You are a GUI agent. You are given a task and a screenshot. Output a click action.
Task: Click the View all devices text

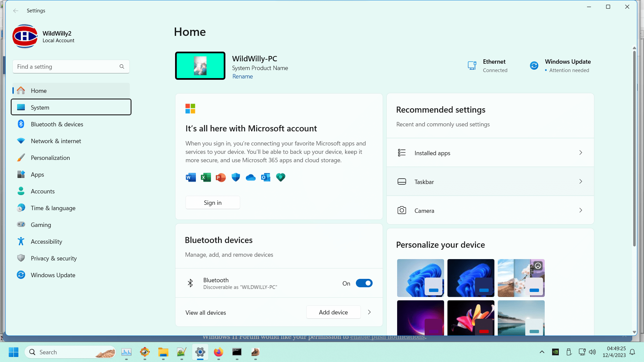pyautogui.click(x=206, y=313)
